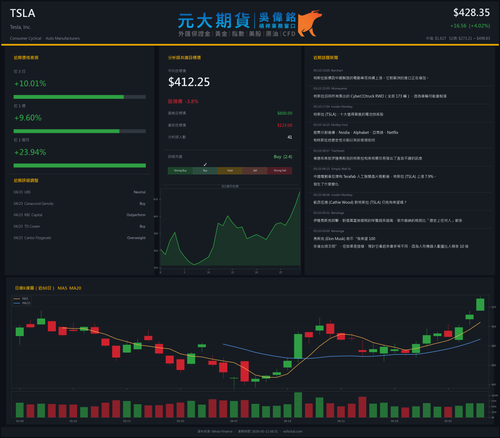Click the tallest green volume bar

click(x=298, y=405)
